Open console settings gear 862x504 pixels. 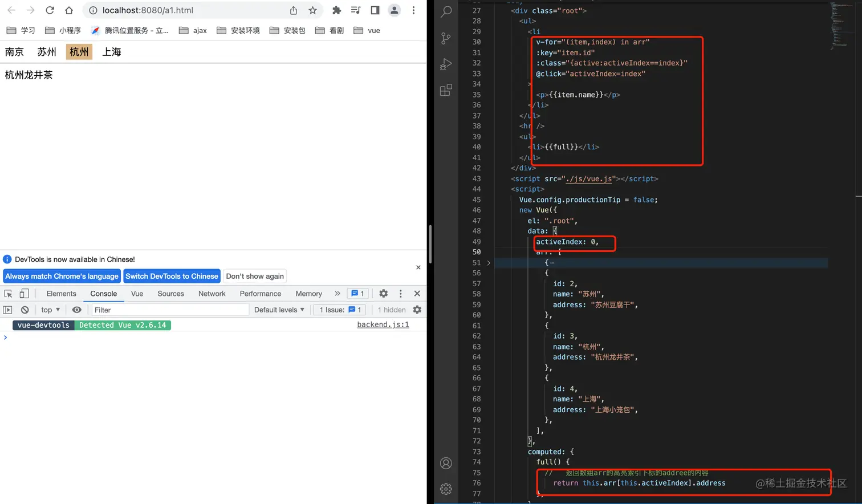pos(417,310)
